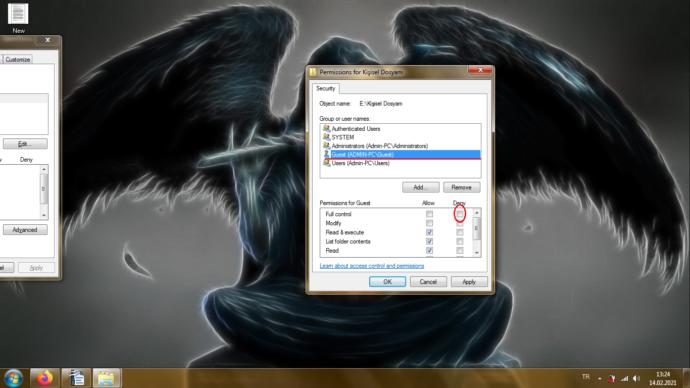690x388 pixels.
Task: Click OK in Permissions dialog
Action: pyautogui.click(x=387, y=282)
